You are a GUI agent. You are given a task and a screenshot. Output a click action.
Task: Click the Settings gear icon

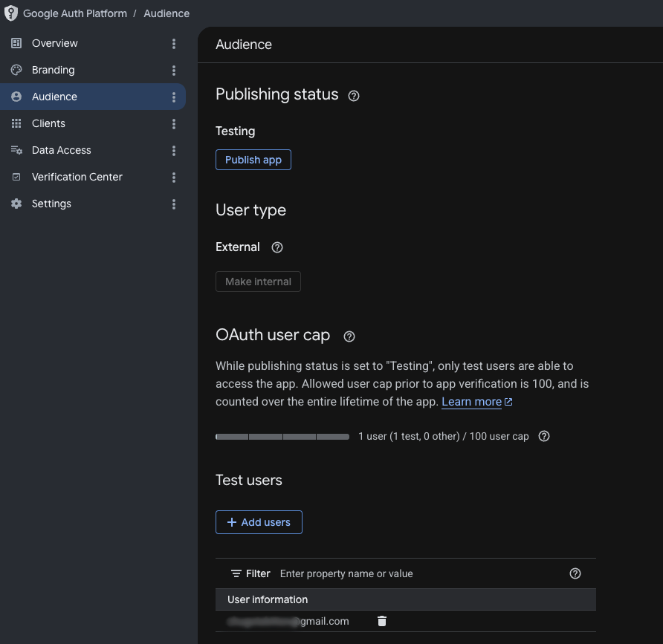pos(16,204)
